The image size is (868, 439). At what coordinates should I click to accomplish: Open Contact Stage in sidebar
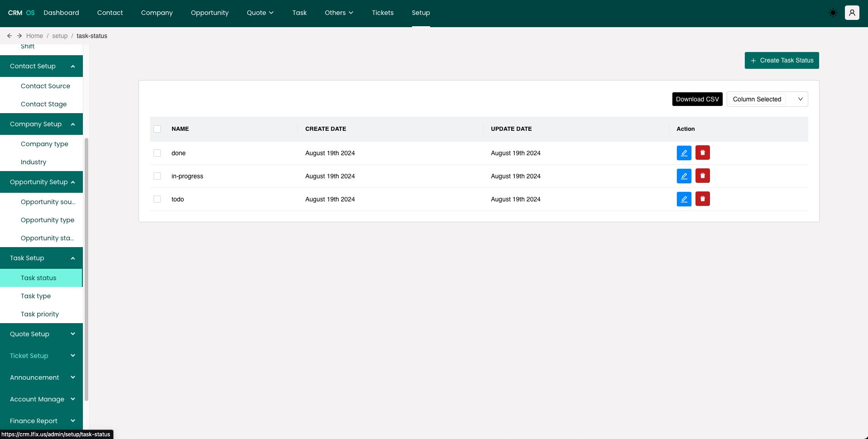coord(41,104)
